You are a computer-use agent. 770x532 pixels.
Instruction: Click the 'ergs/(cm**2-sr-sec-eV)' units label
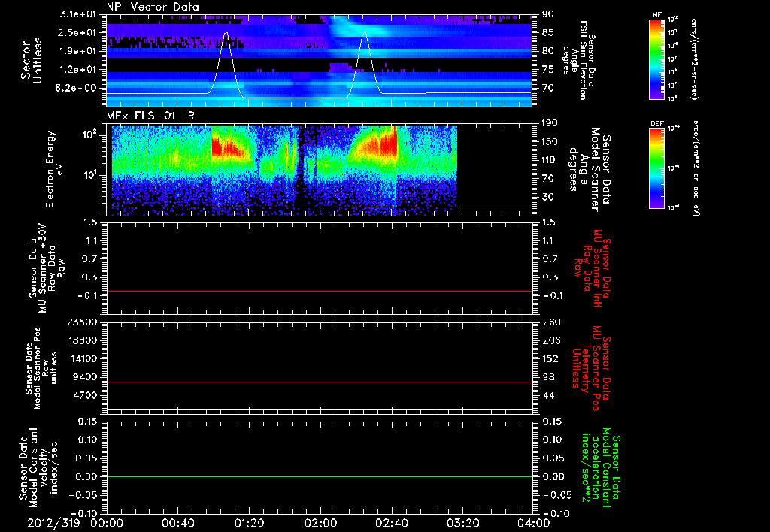[x=697, y=168]
